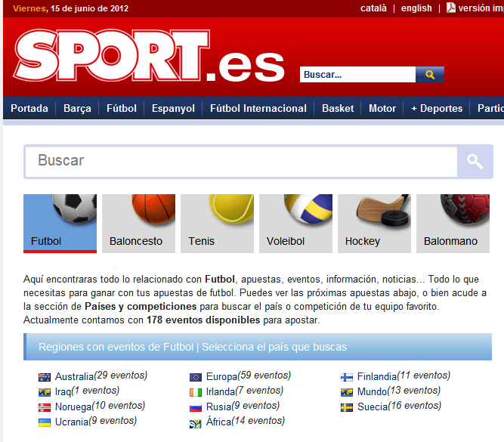
Task: Focus the large Buscar search box
Action: (242, 161)
